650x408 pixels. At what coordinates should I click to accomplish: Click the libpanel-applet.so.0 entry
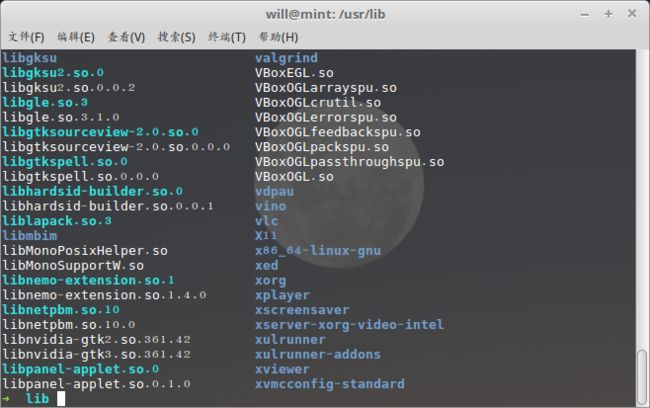80,369
